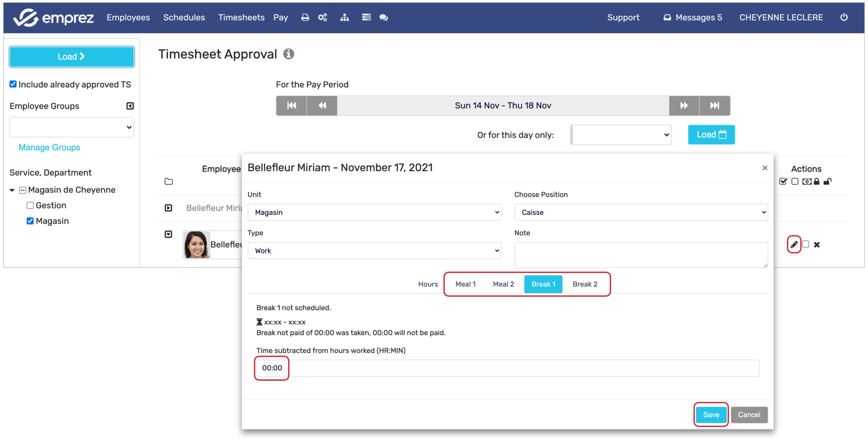Click the printer icon in navbar

point(305,18)
